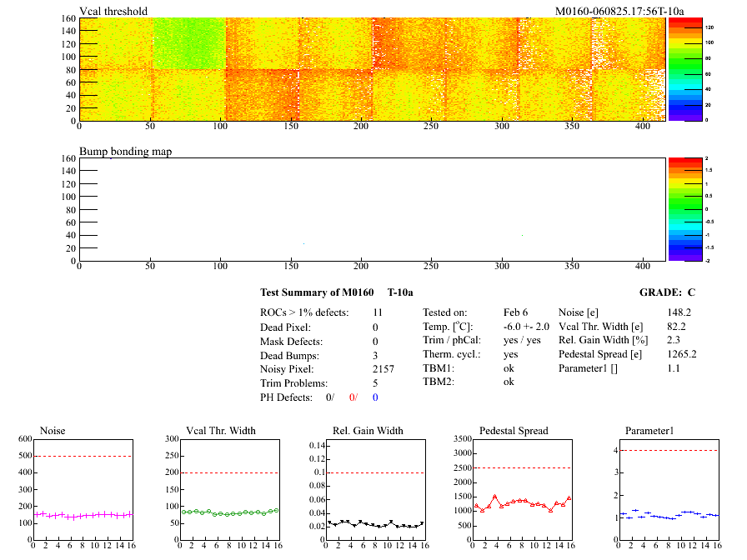The height and width of the screenshot is (560, 747).
Task: Click the Bump bonding color scale bar
Action: pos(684,209)
